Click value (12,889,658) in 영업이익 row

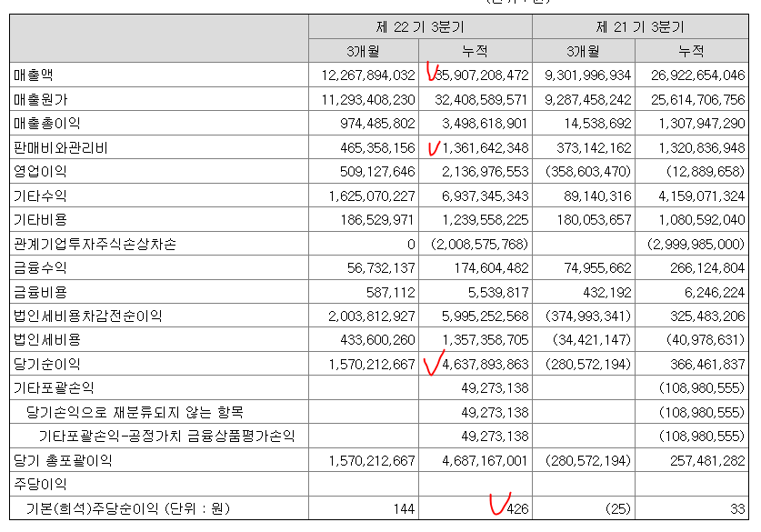pyautogui.click(x=706, y=171)
